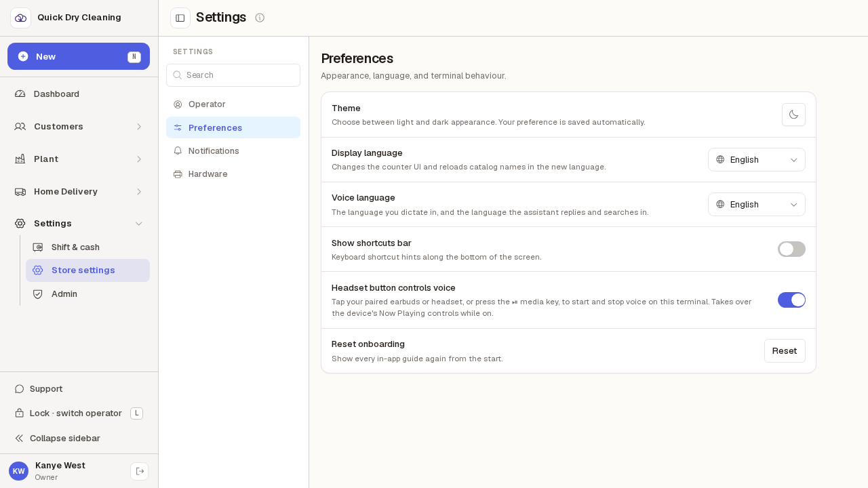Open the Operator settings section
Viewport: 868px width, 488px height.
pyautogui.click(x=233, y=104)
